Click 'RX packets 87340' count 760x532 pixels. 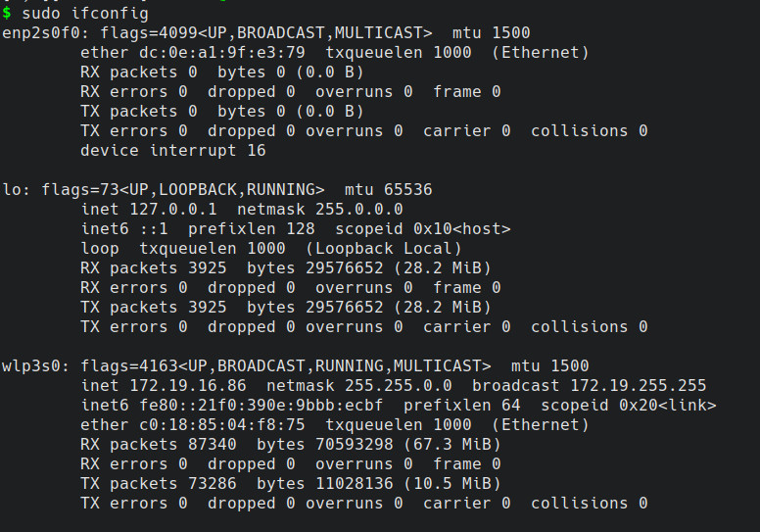(159, 444)
